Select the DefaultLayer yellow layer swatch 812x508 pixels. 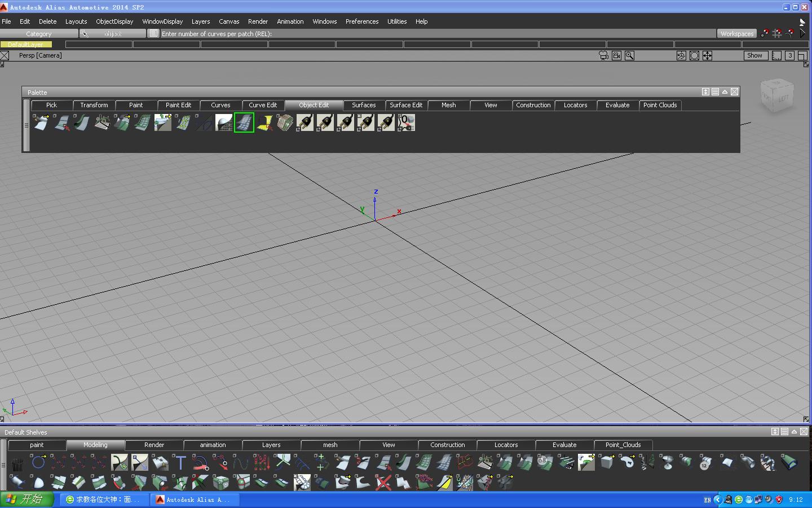[x=26, y=45]
